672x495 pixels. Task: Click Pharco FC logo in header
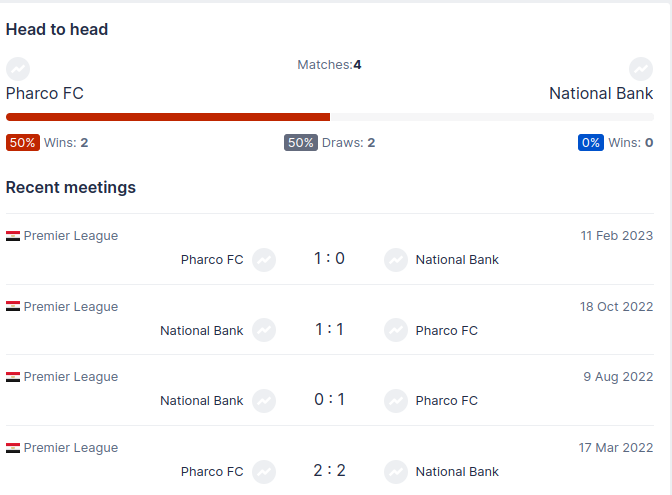tap(18, 69)
